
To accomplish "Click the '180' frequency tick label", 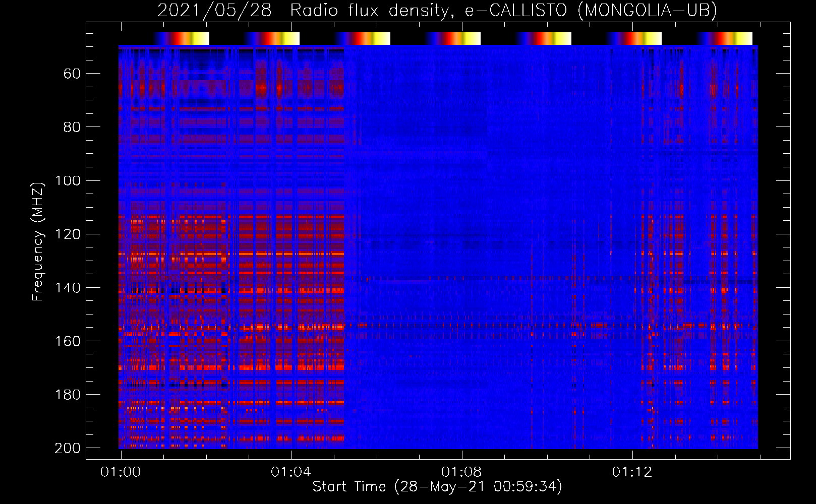I will 68,394.
